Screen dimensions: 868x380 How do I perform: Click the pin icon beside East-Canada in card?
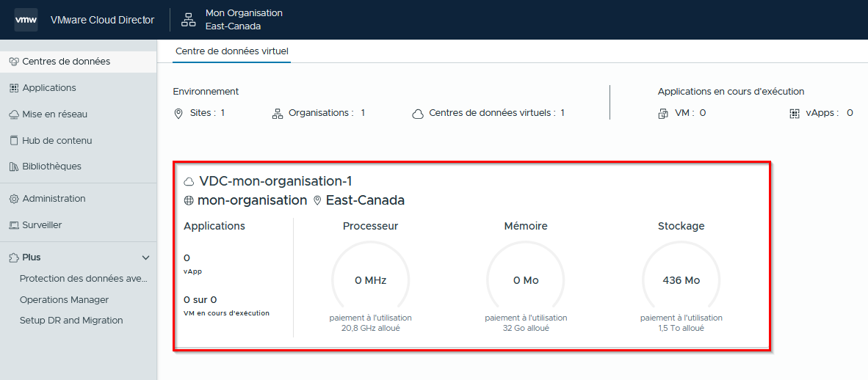(317, 201)
